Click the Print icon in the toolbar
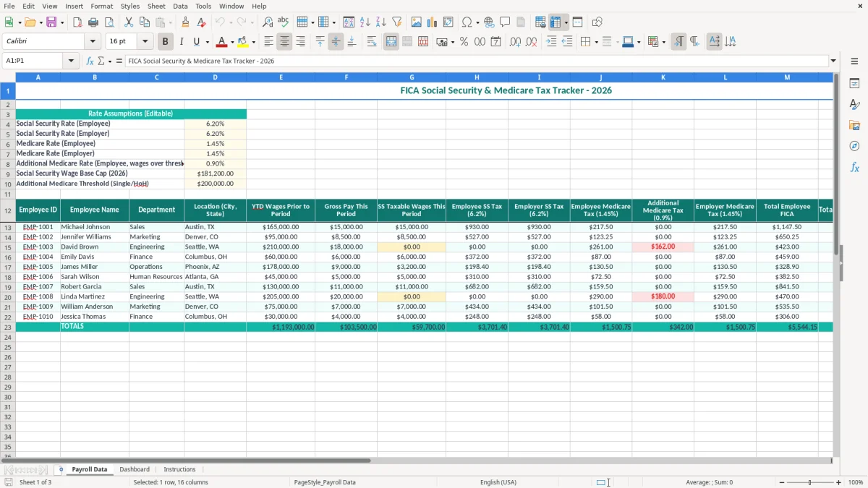This screenshot has width=868, height=488. point(93,22)
